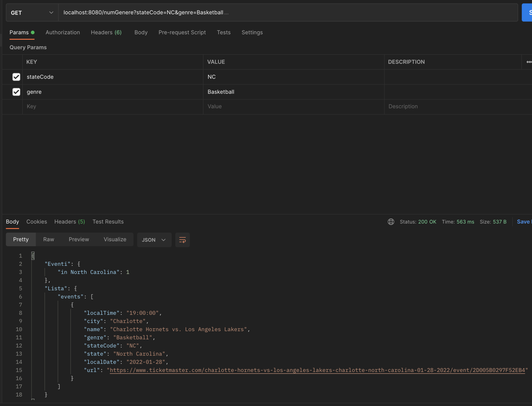Switch to the Visualize response view
This screenshot has height=406, width=532.
(x=115, y=239)
